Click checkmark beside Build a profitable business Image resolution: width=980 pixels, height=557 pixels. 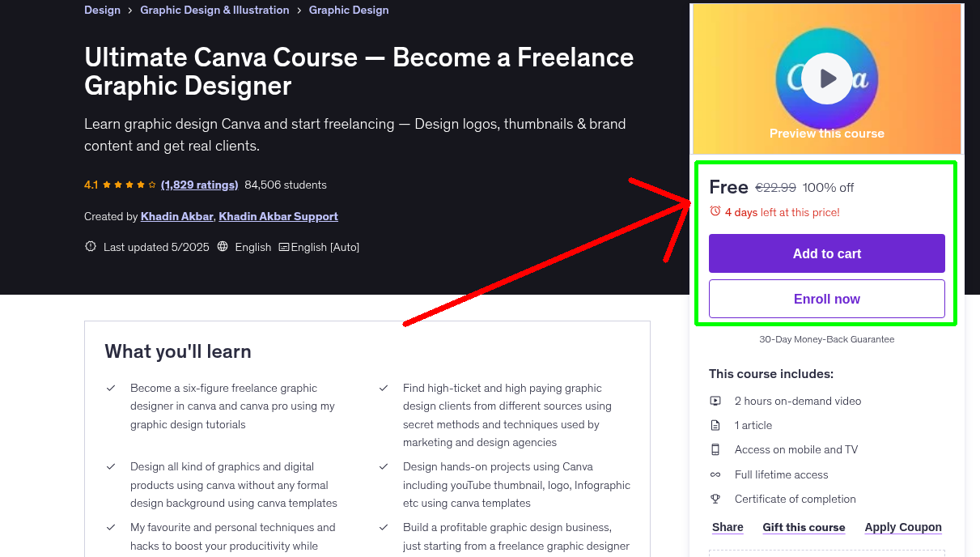pyautogui.click(x=384, y=528)
